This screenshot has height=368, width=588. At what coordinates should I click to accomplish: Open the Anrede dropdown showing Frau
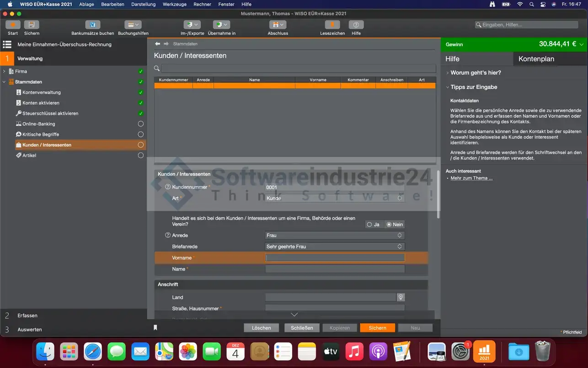(335, 235)
